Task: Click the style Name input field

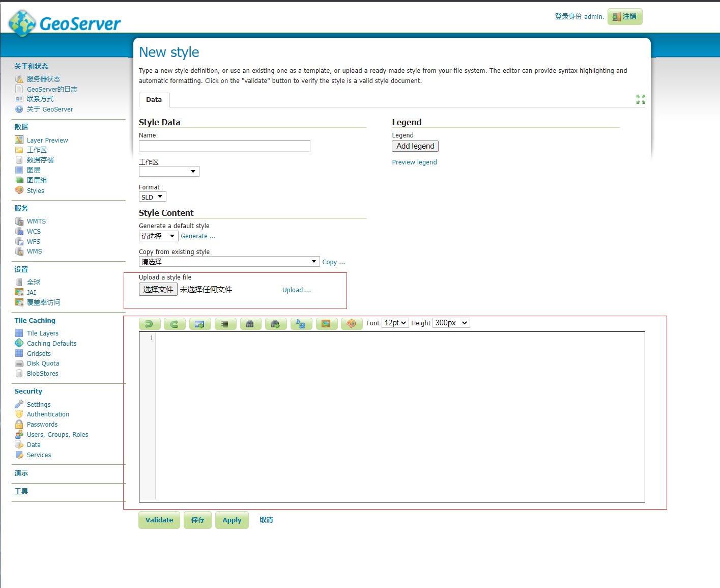Action: coord(224,147)
